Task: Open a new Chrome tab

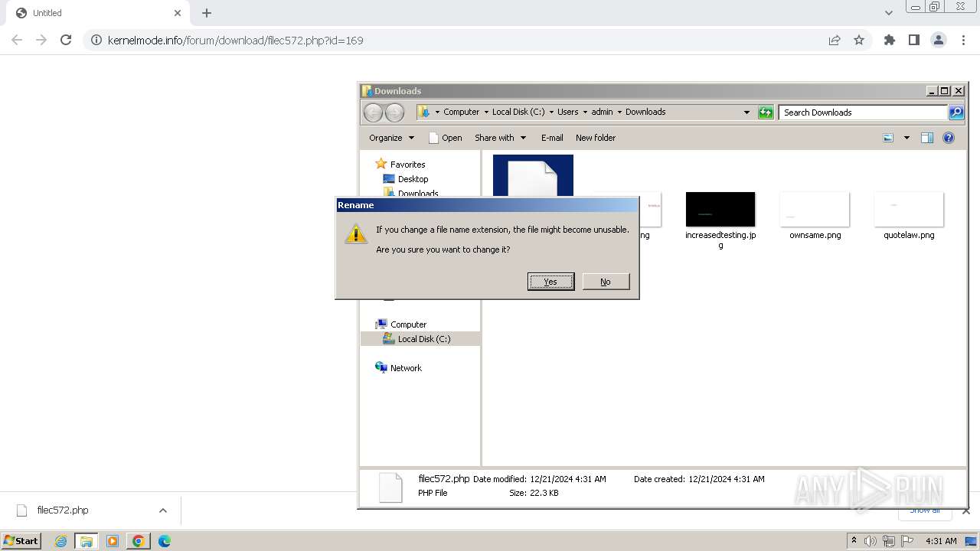Action: coord(207,13)
